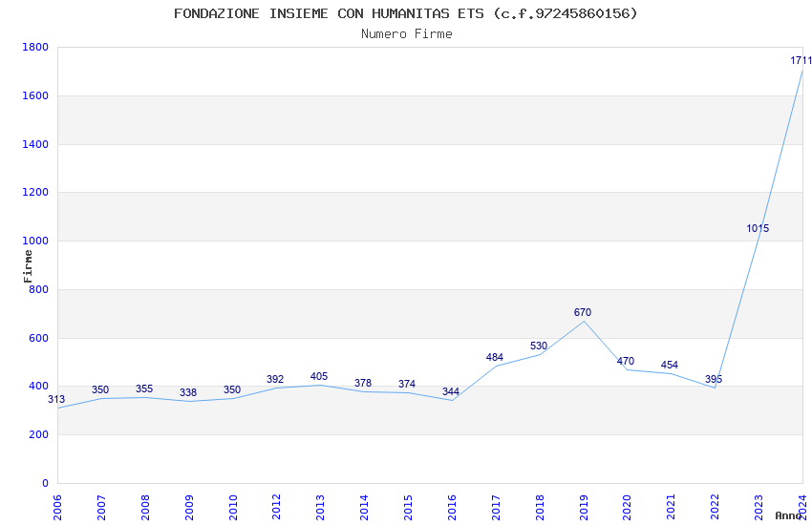
Task: Click the 2020 year label
Action: pyautogui.click(x=627, y=508)
